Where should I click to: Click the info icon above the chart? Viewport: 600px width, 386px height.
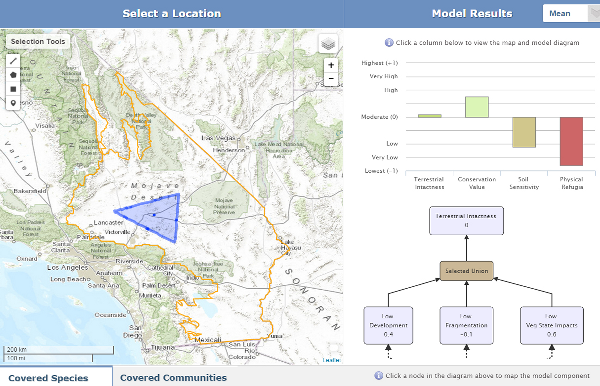389,42
